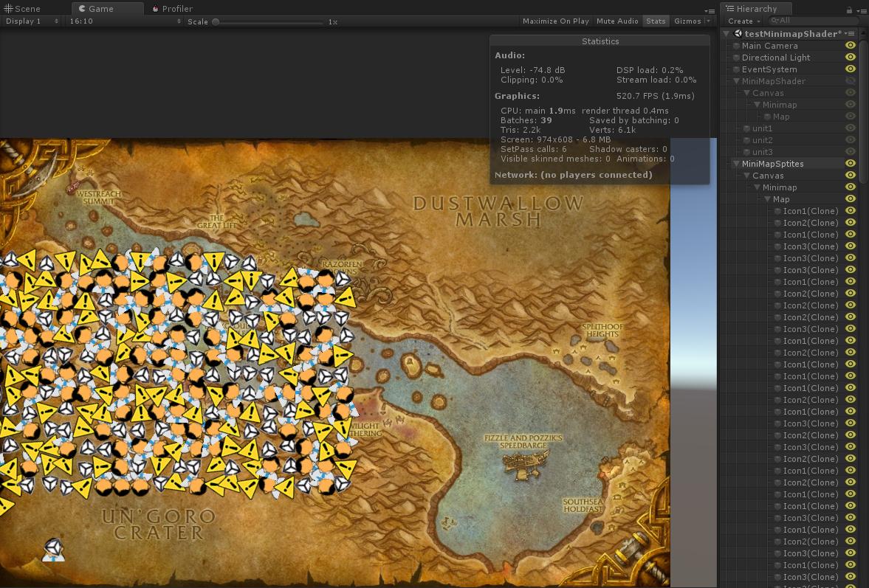Enable Maximize On Play
The width and height of the screenshot is (869, 588).
coord(555,21)
